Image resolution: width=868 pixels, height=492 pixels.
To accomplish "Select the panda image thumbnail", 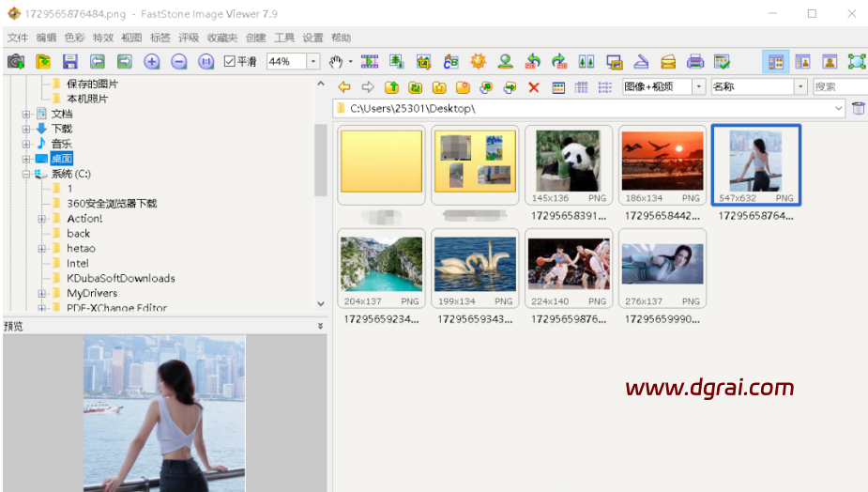I will click(568, 161).
